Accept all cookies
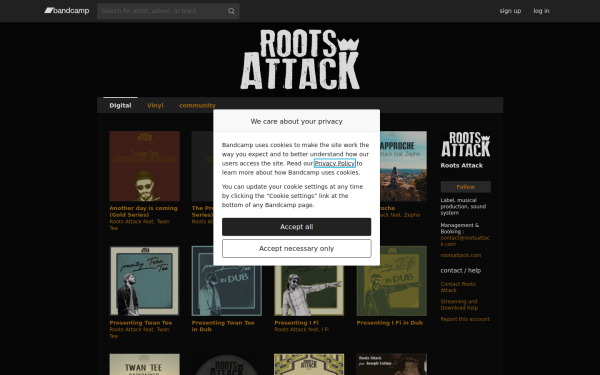This screenshot has height=375, width=600. tap(297, 227)
